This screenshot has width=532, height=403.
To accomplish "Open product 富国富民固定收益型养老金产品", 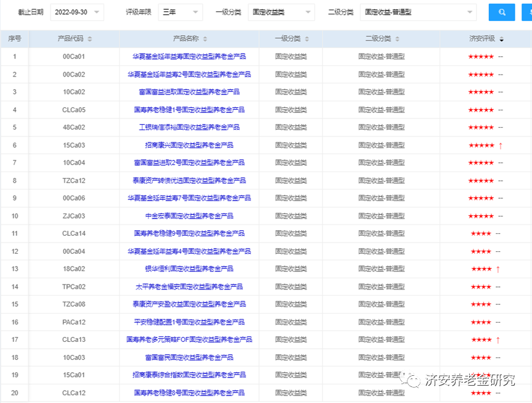I will (x=189, y=357).
